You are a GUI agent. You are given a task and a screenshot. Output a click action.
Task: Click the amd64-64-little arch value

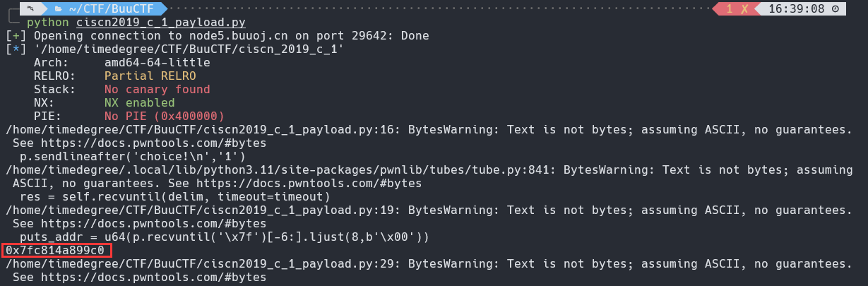click(157, 62)
